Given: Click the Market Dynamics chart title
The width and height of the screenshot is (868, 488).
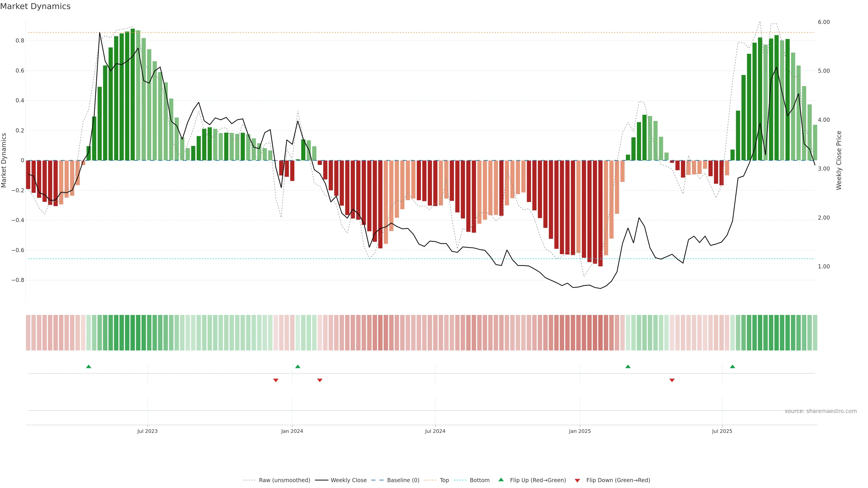Looking at the screenshot, I should [35, 6].
